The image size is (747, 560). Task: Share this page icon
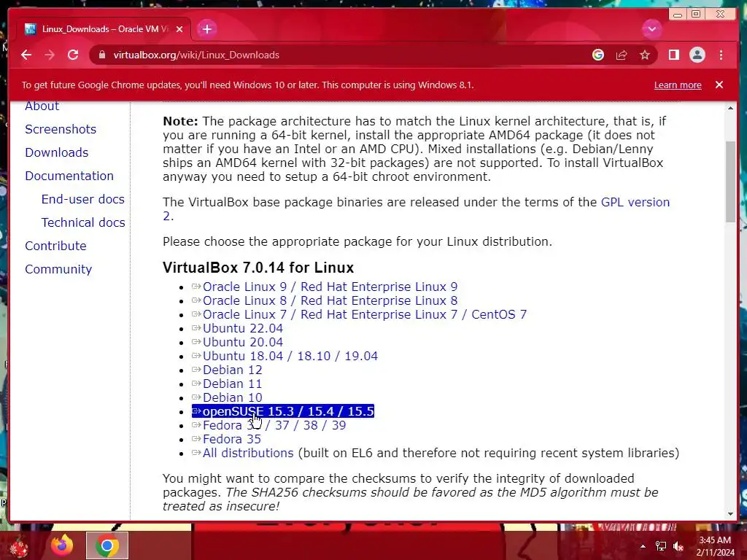point(622,55)
